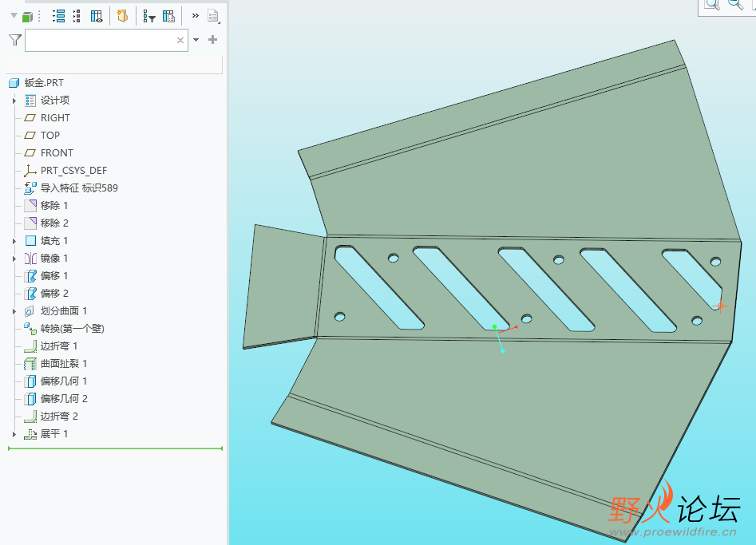Open the tree columns display icon

pos(97,16)
